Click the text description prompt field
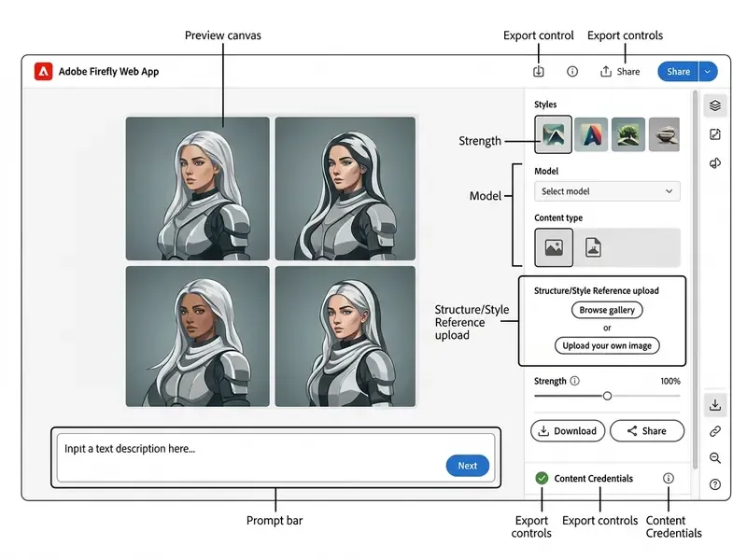 click(275, 457)
